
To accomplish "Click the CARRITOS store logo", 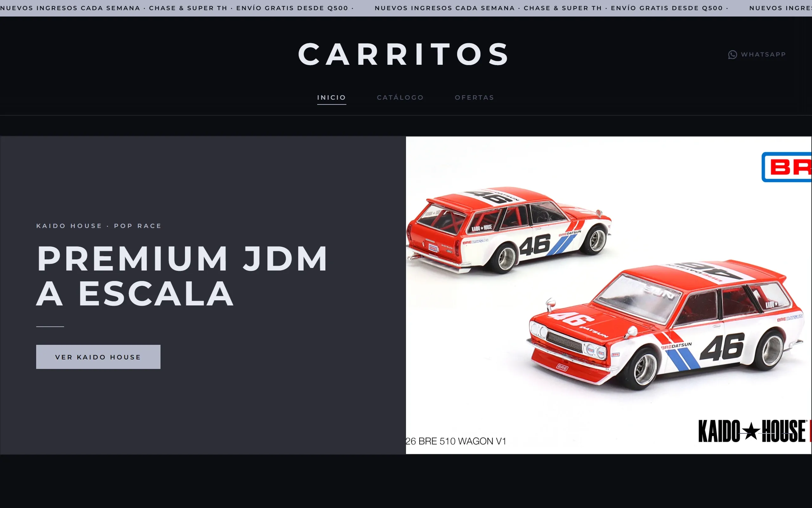I will 404,54.
